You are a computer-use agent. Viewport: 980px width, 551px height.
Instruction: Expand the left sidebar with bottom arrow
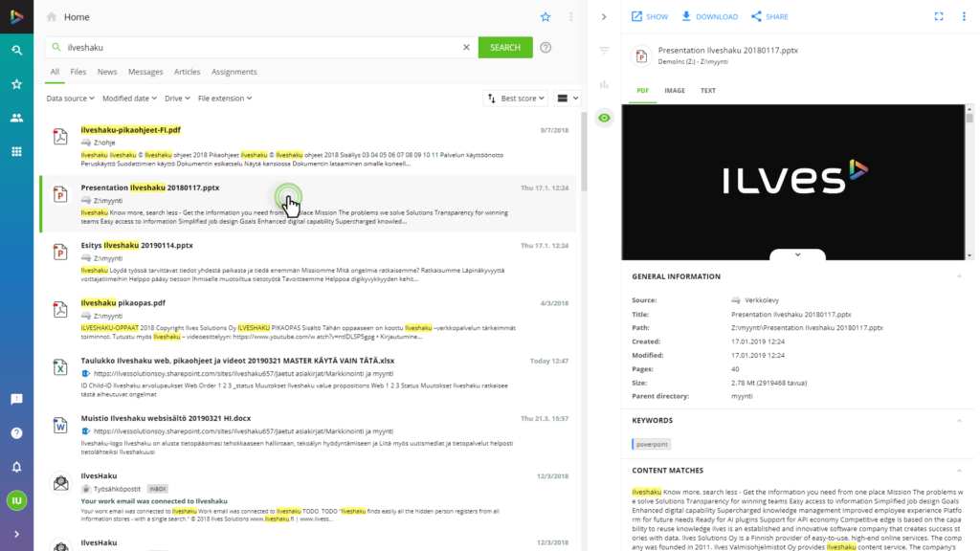click(17, 534)
